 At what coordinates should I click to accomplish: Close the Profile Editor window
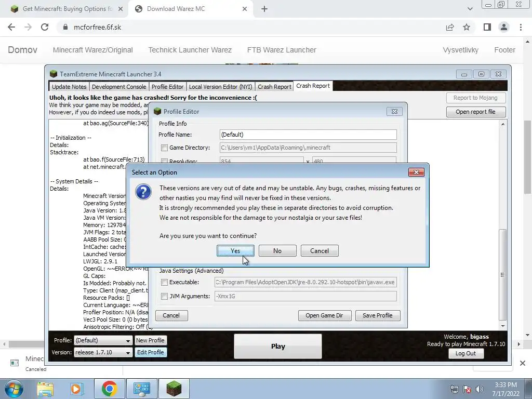[x=394, y=112]
